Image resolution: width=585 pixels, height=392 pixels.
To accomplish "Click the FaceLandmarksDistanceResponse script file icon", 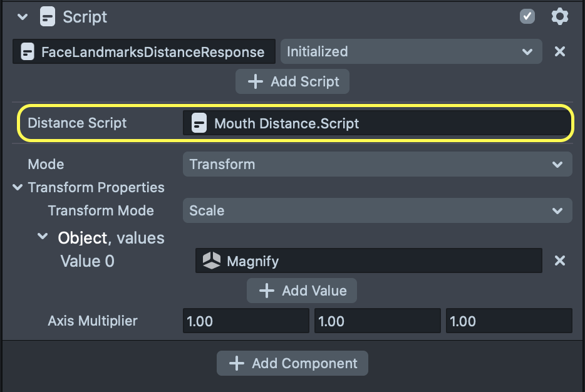I will tap(28, 52).
